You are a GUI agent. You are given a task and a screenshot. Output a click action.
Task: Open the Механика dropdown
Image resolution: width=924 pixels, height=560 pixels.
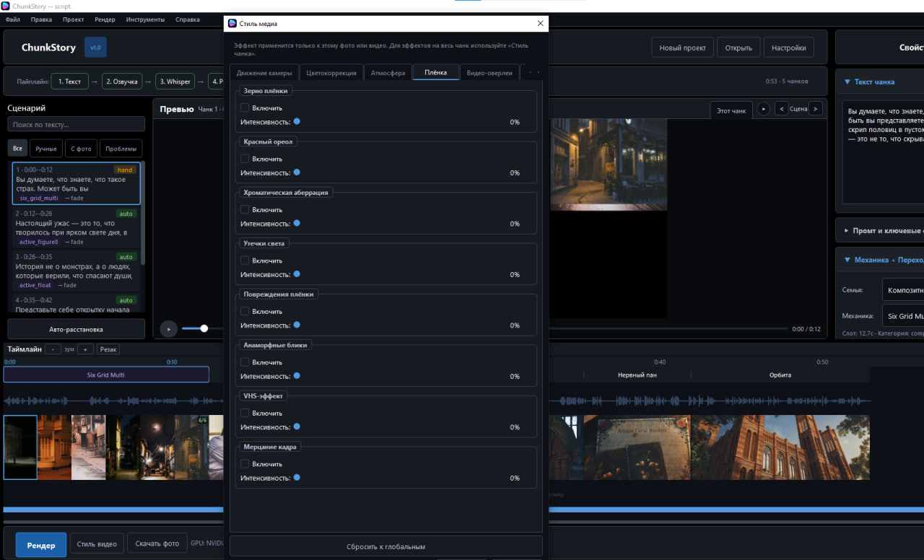click(903, 316)
